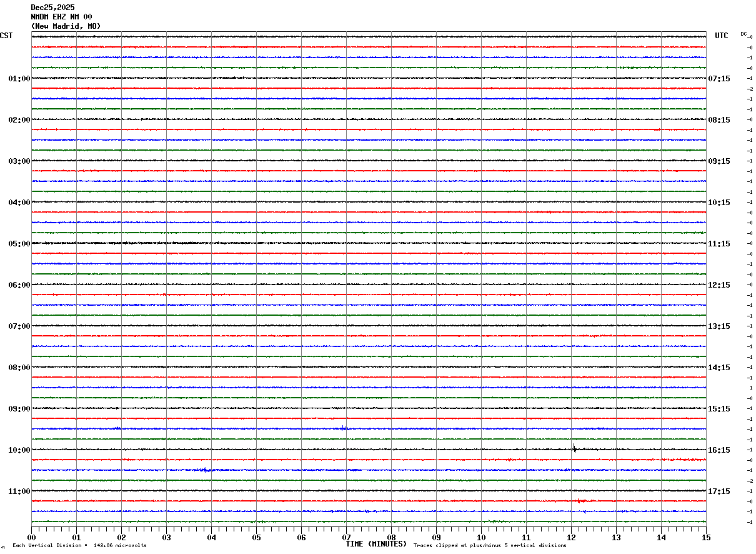The height and width of the screenshot is (554, 756).
Task: Click minute 09 on the time axis
Action: (x=436, y=537)
